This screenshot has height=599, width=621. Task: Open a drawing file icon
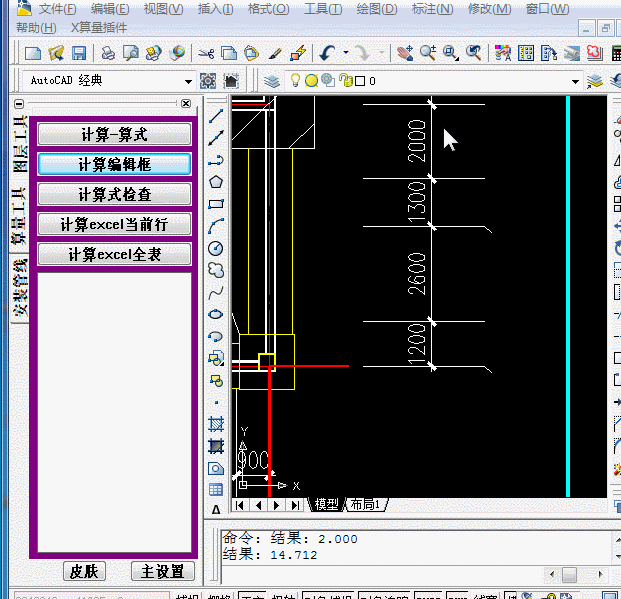56,53
